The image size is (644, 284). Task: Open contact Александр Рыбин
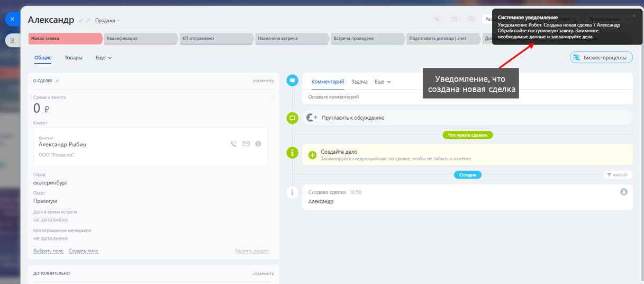click(62, 145)
